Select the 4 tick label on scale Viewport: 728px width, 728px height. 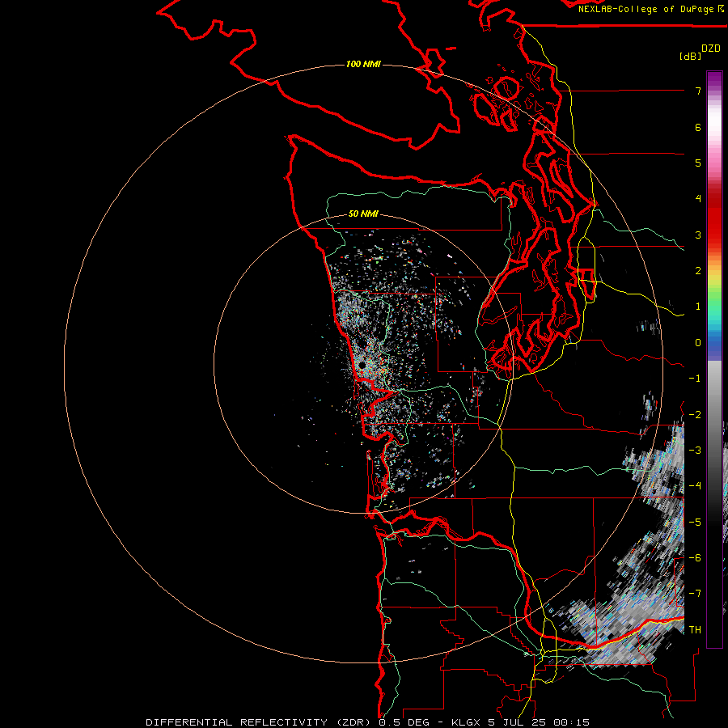(698, 199)
